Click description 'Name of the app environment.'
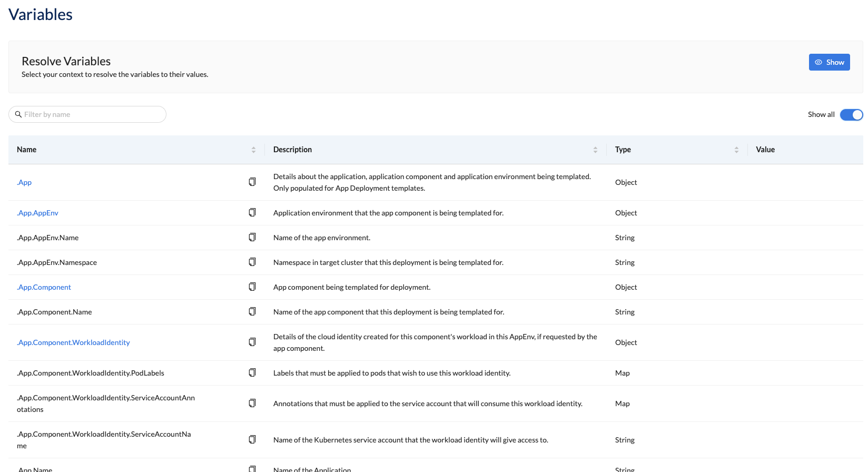 pos(322,238)
